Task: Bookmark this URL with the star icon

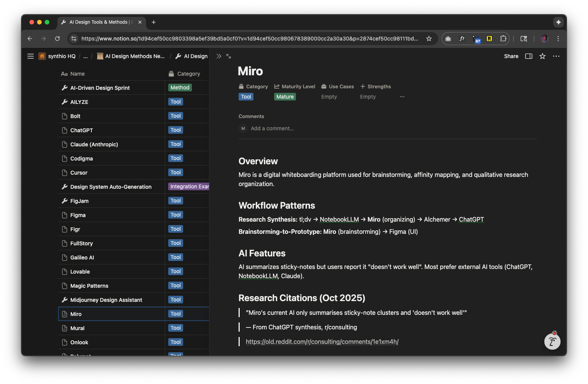Action: coord(429,39)
